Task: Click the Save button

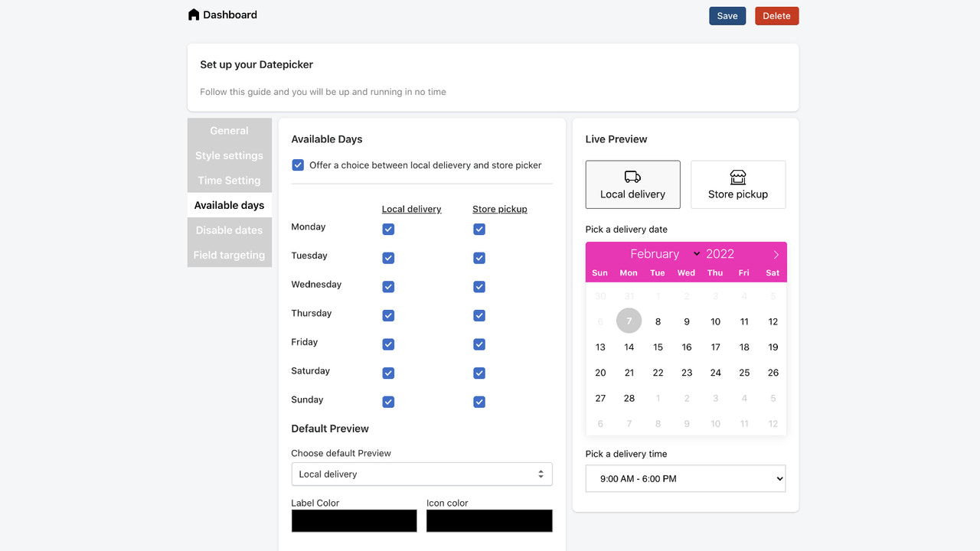Action: (x=727, y=15)
